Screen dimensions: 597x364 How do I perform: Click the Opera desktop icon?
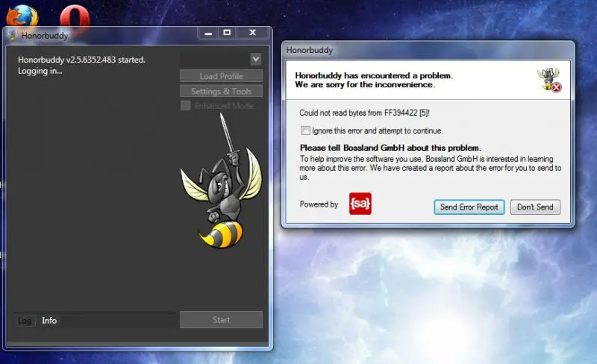75,17
